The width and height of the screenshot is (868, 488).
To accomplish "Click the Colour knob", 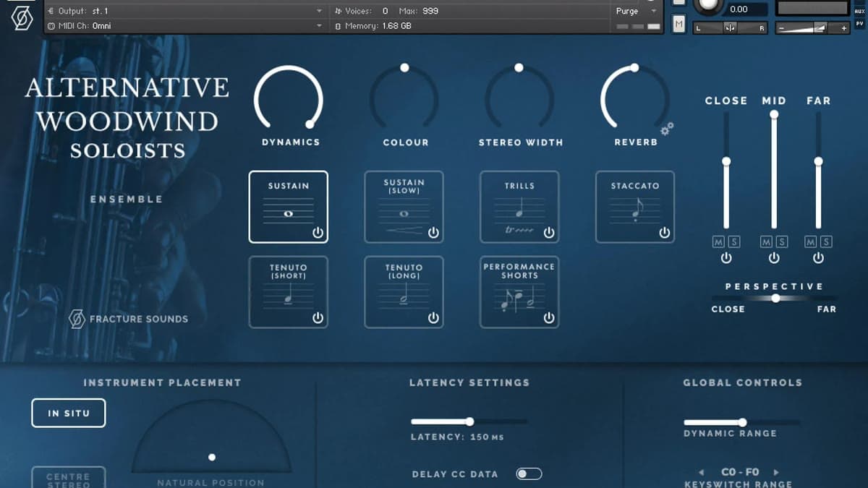I will coord(404,99).
